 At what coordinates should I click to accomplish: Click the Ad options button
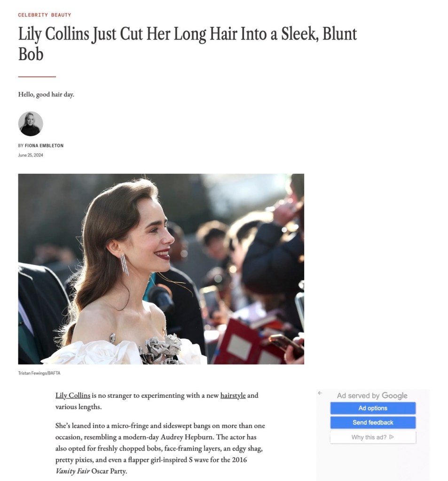(373, 408)
